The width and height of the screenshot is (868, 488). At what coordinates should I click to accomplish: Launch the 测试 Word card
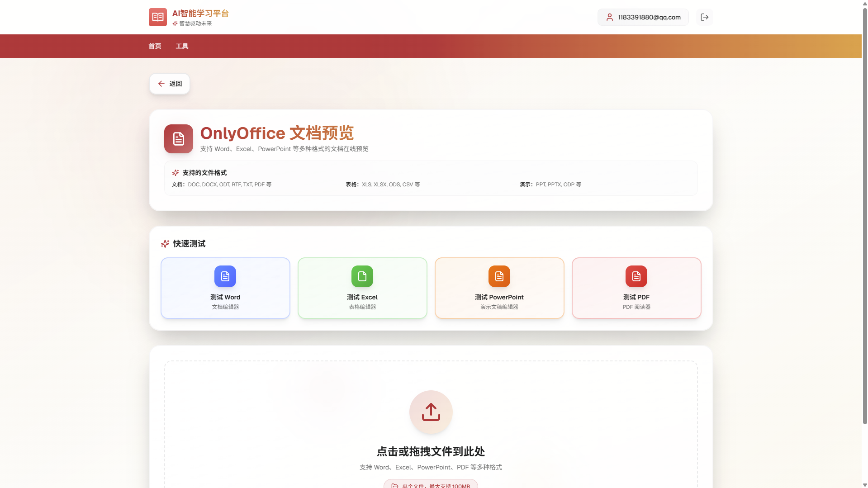point(225,288)
